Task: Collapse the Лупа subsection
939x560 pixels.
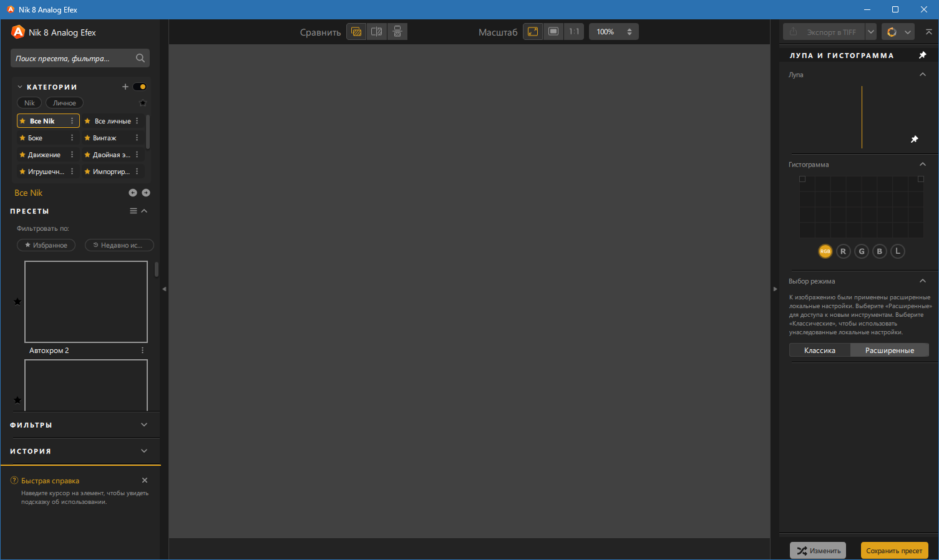Action: point(923,74)
